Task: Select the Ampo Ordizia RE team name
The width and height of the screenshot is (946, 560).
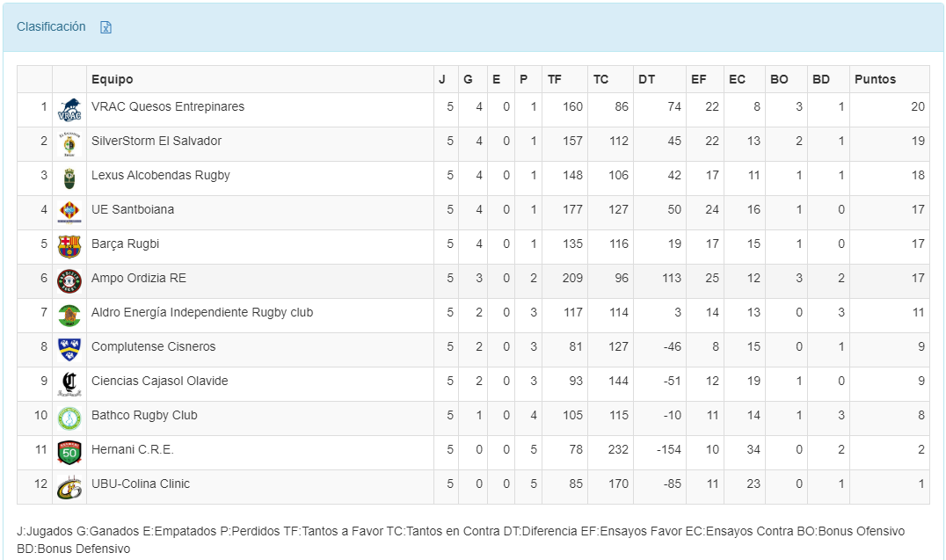Action: (x=139, y=278)
